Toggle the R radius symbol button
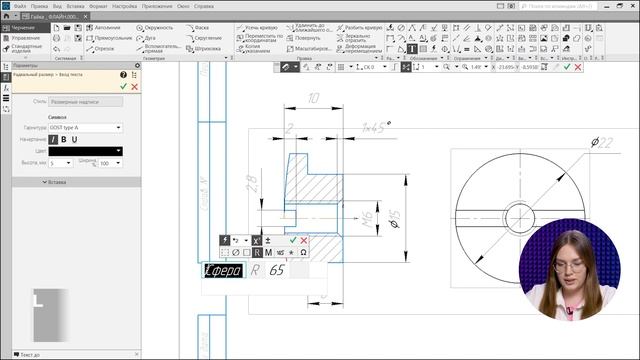The image size is (640, 360). pos(257,253)
